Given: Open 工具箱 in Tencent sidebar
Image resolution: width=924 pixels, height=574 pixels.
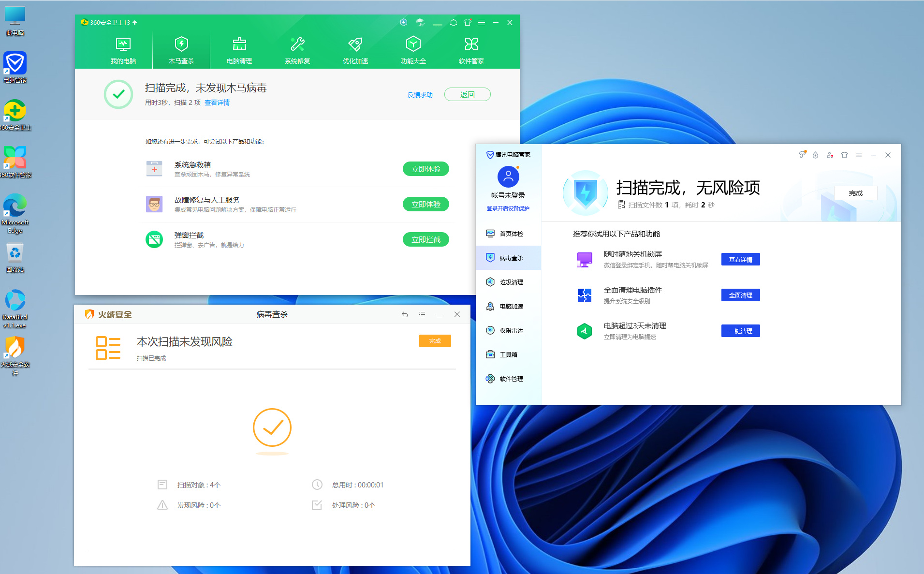Looking at the screenshot, I should point(508,354).
